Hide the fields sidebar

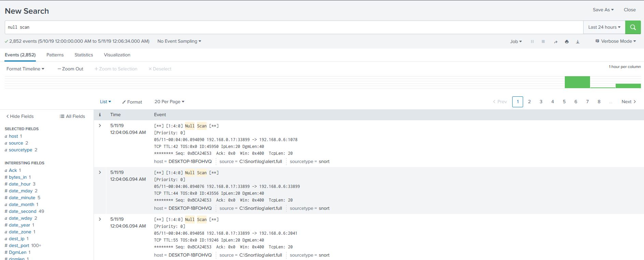coord(20,117)
